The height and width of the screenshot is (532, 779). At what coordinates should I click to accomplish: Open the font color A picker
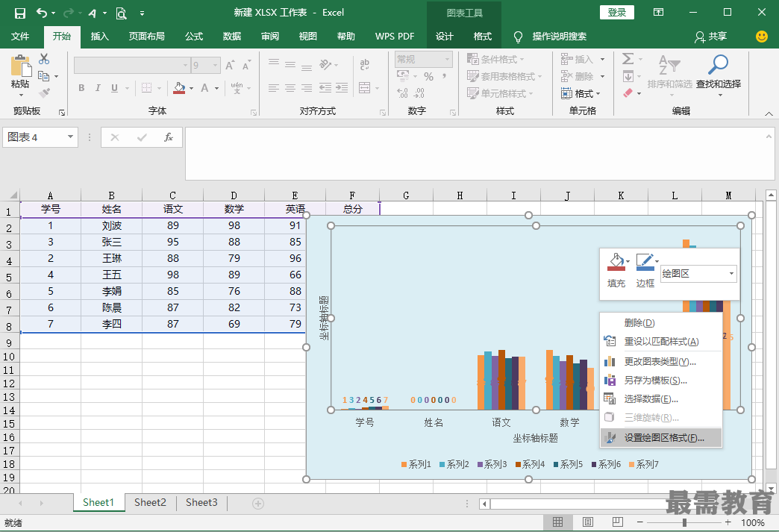point(204,88)
